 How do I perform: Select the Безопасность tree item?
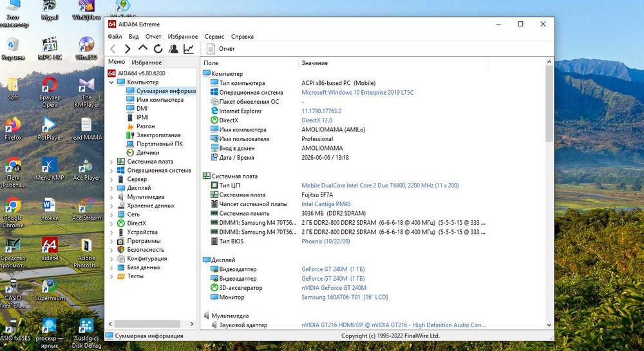point(140,250)
